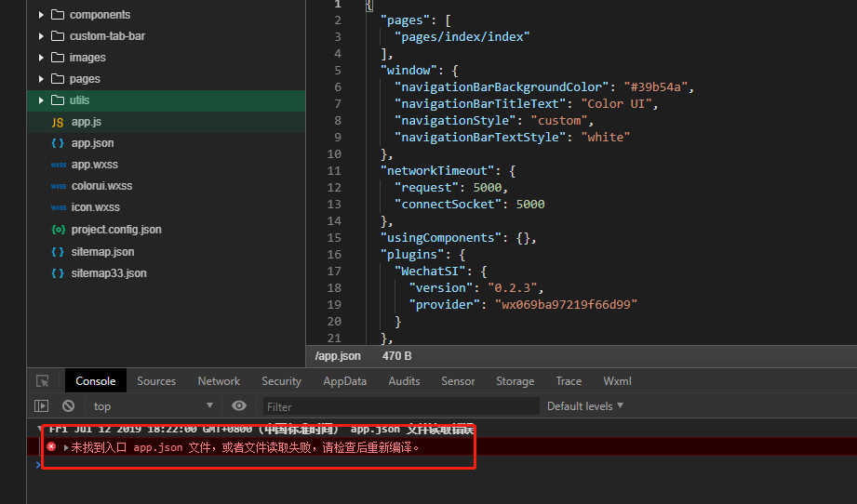Viewport: 857px width, 504px height.
Task: Click the console prompt arrow line
Action: pos(38,465)
